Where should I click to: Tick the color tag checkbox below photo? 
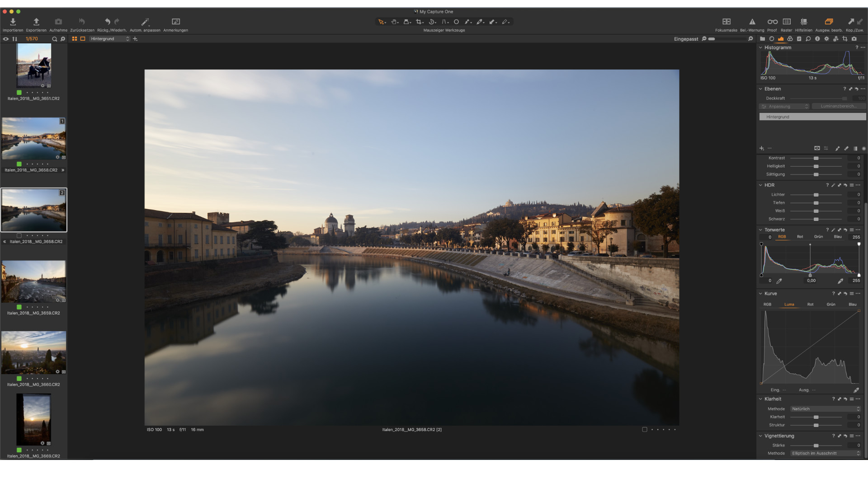(x=645, y=430)
